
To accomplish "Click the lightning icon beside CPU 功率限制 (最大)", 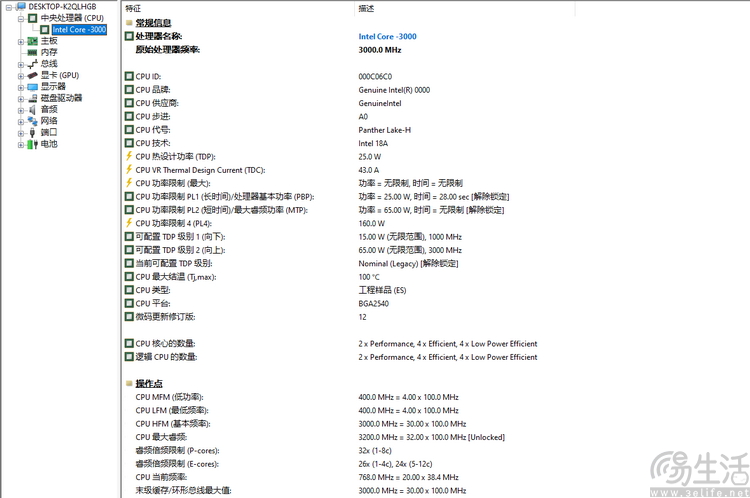I will pyautogui.click(x=129, y=183).
